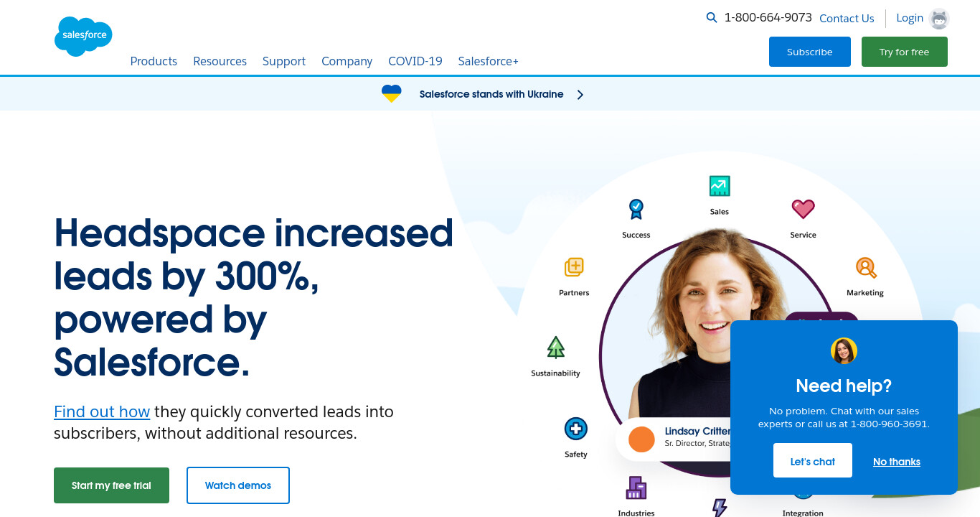Viewport: 980px width, 517px height.
Task: Open the COVID-19 menu item
Action: click(415, 61)
